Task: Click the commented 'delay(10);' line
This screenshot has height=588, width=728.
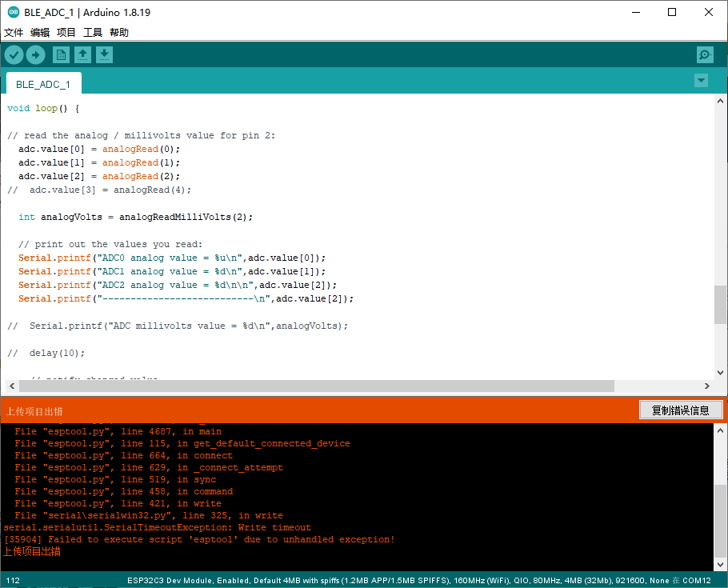Action: pyautogui.click(x=46, y=353)
